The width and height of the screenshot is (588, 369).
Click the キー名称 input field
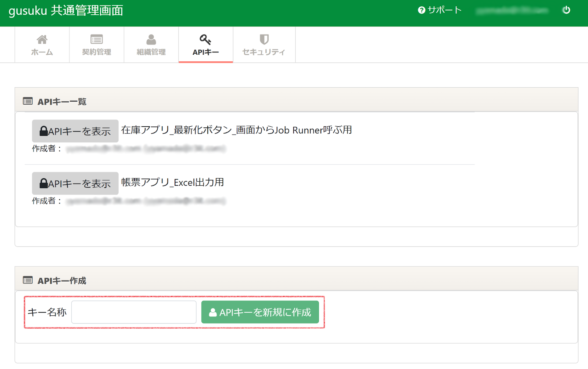[x=134, y=312]
